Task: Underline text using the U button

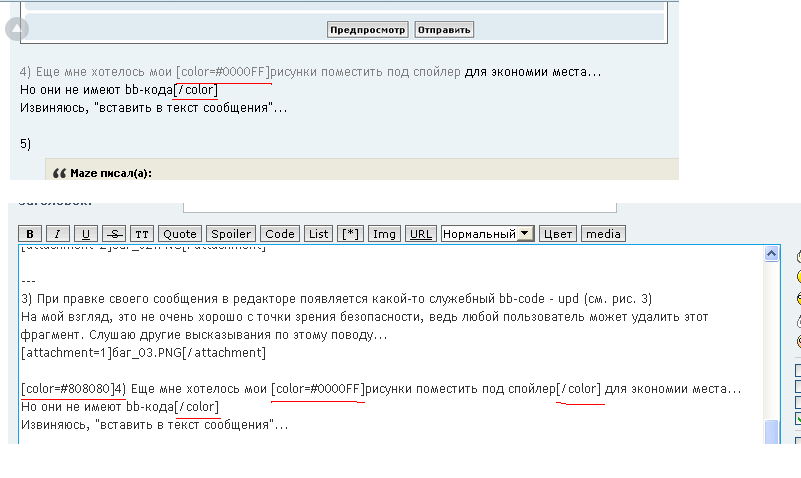Action: coord(86,234)
